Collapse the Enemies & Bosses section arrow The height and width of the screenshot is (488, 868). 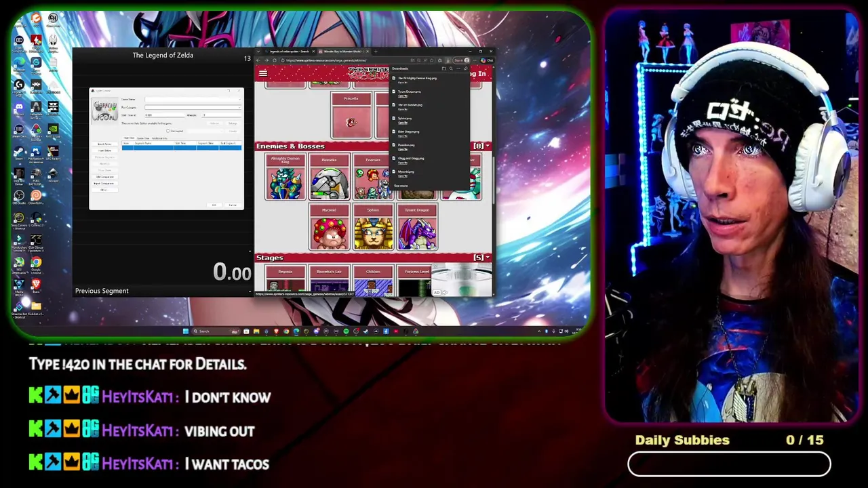[x=488, y=146]
